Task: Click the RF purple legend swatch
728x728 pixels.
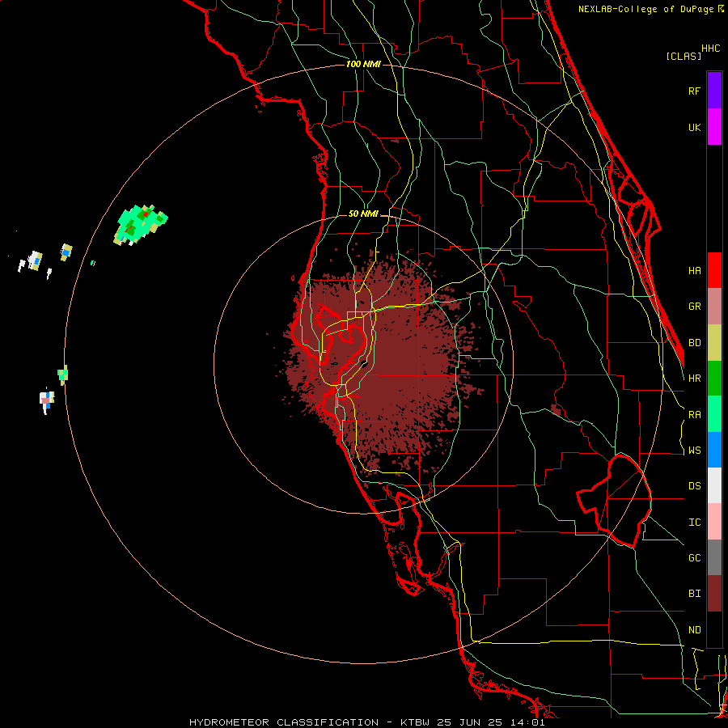Action: (714, 91)
